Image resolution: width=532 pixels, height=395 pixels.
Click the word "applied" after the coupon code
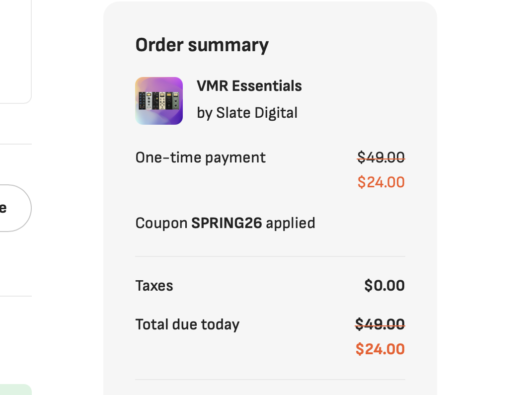coord(291,223)
